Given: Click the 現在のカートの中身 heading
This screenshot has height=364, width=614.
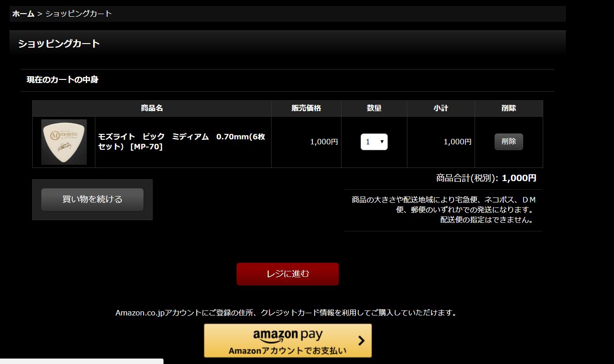Looking at the screenshot, I should point(63,80).
